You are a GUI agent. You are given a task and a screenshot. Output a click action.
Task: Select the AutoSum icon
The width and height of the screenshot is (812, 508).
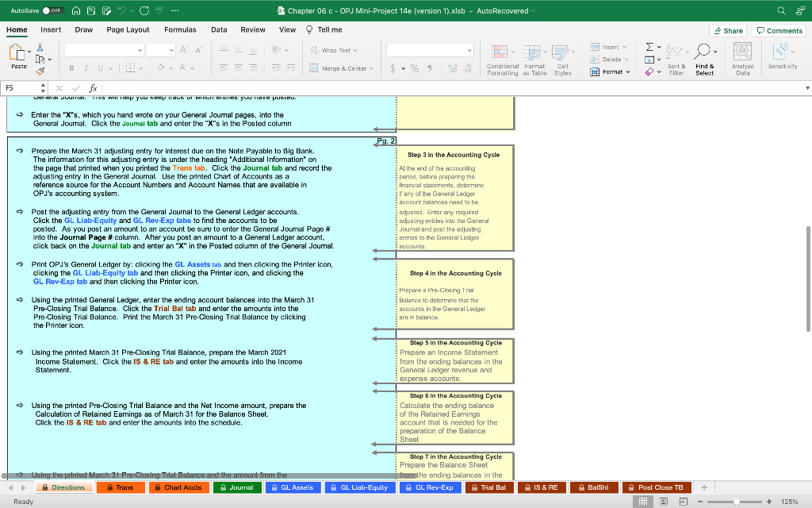coord(649,46)
